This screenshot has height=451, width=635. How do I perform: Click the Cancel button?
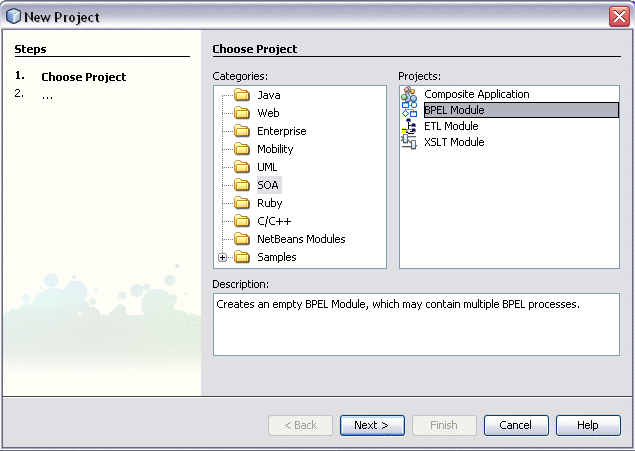pos(516,425)
